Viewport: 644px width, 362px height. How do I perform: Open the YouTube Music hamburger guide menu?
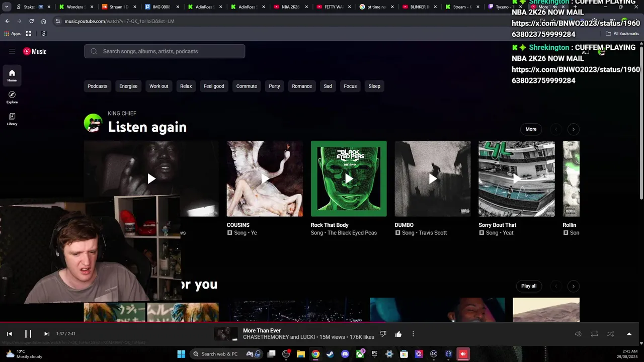tap(12, 51)
